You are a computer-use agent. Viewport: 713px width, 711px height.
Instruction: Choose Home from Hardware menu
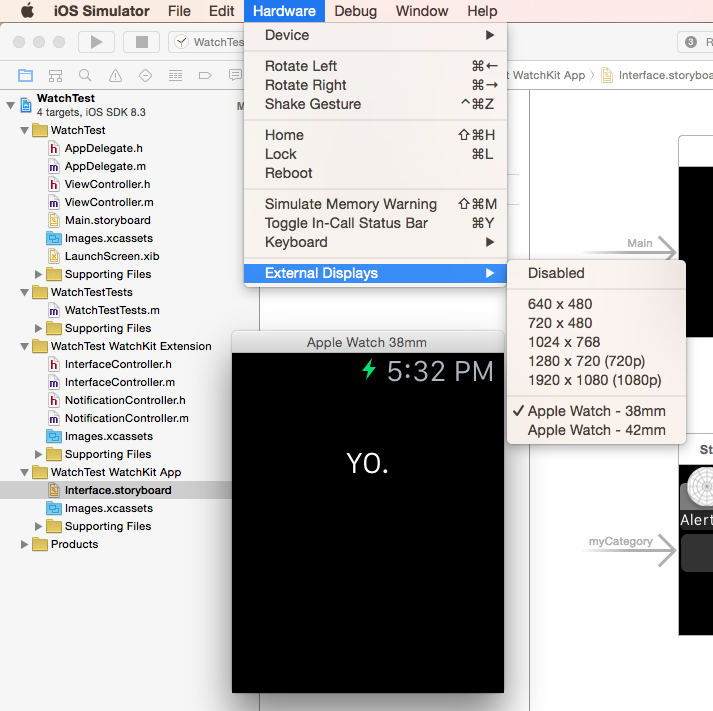coord(376,135)
